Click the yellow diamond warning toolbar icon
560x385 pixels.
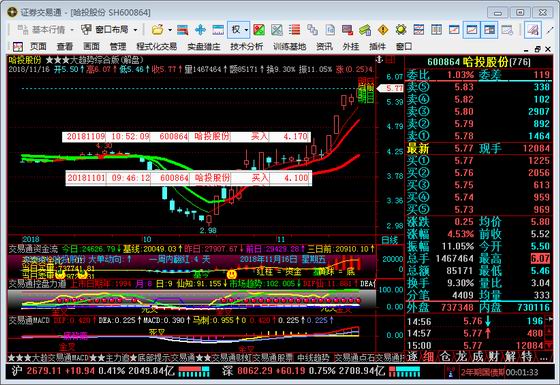[383, 30]
